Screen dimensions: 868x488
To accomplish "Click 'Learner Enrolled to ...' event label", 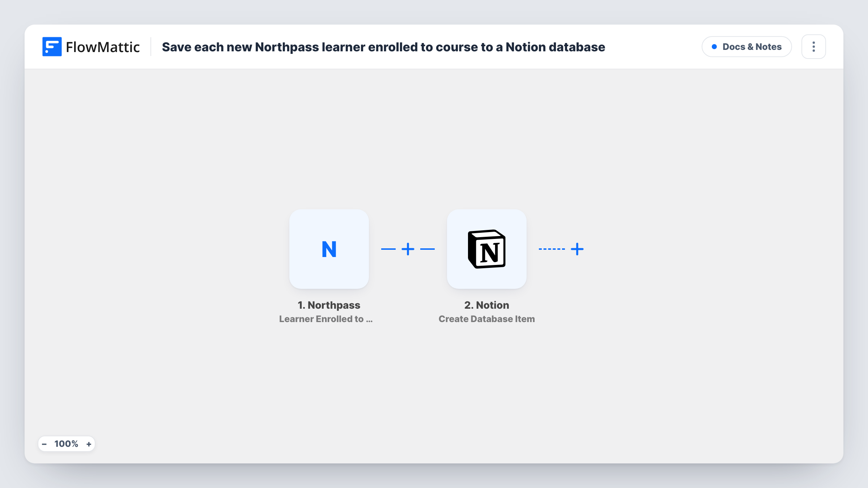I will click(x=326, y=319).
